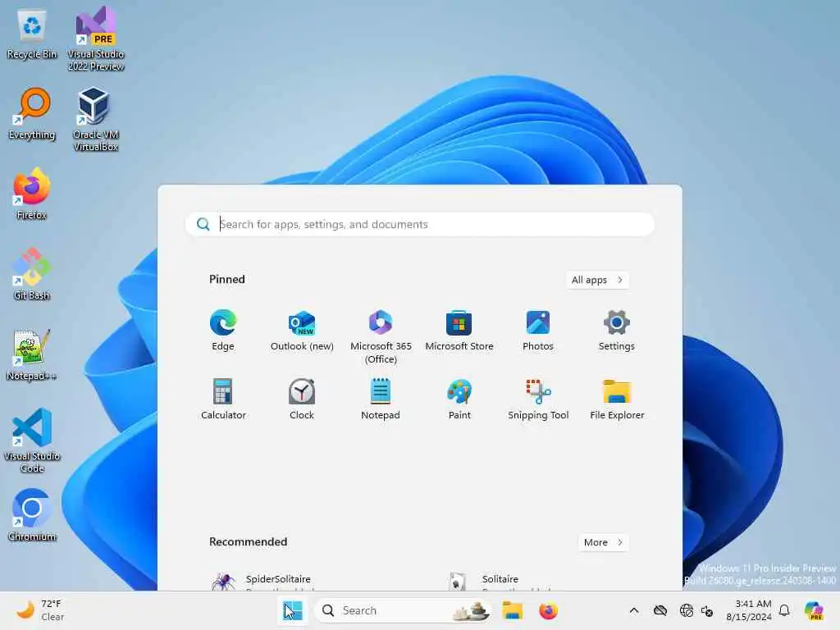This screenshot has width=840, height=630.
Task: Select the Git Bash desktop shortcut
Action: point(32,274)
